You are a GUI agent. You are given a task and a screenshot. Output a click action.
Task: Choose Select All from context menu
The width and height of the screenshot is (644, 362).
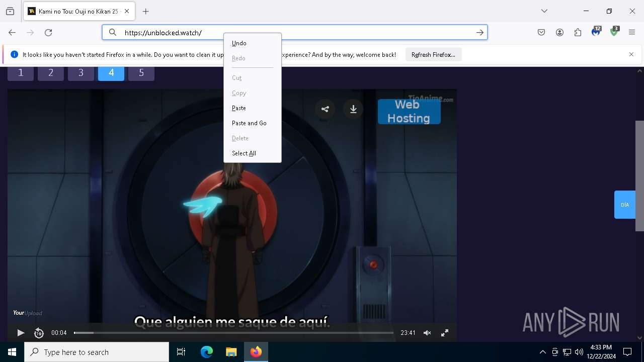(253, 153)
